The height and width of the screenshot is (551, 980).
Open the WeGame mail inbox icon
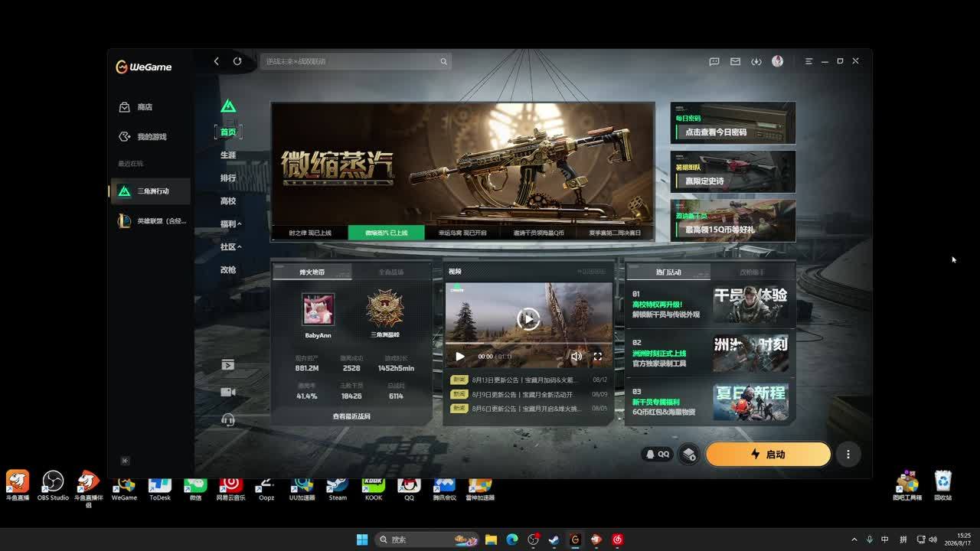click(x=735, y=61)
